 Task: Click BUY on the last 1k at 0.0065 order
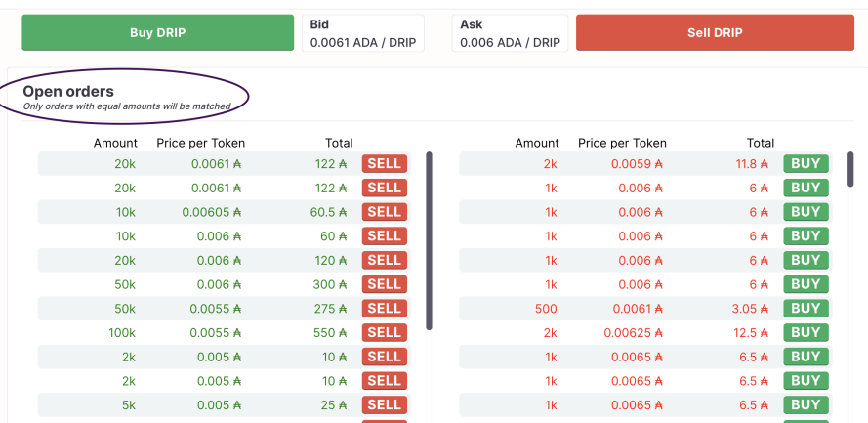point(806,405)
